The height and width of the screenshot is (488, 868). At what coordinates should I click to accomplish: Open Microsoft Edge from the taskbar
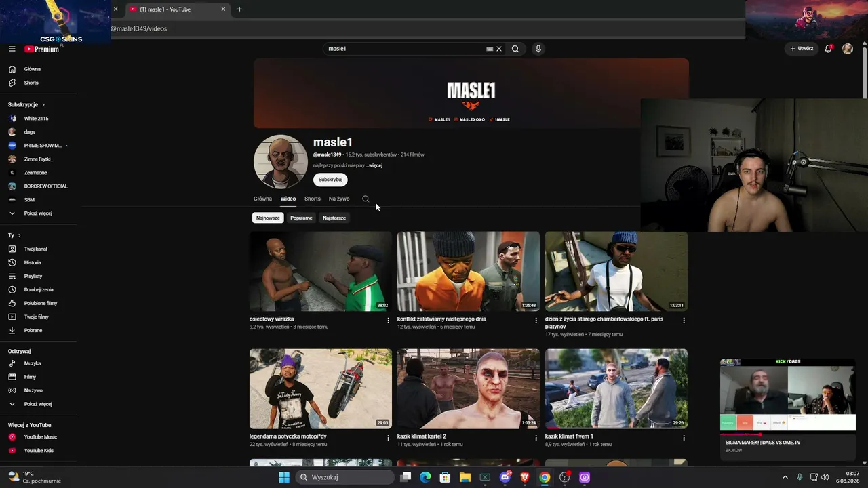[x=425, y=477]
